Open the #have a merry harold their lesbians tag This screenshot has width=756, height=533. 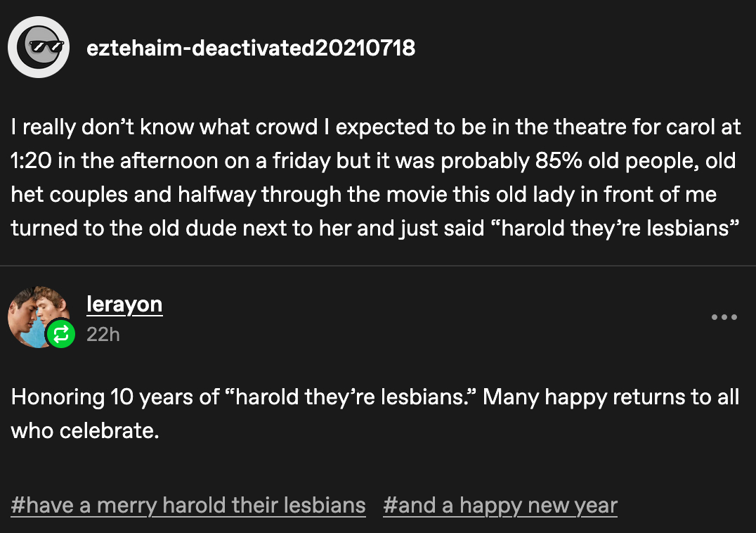click(x=188, y=505)
